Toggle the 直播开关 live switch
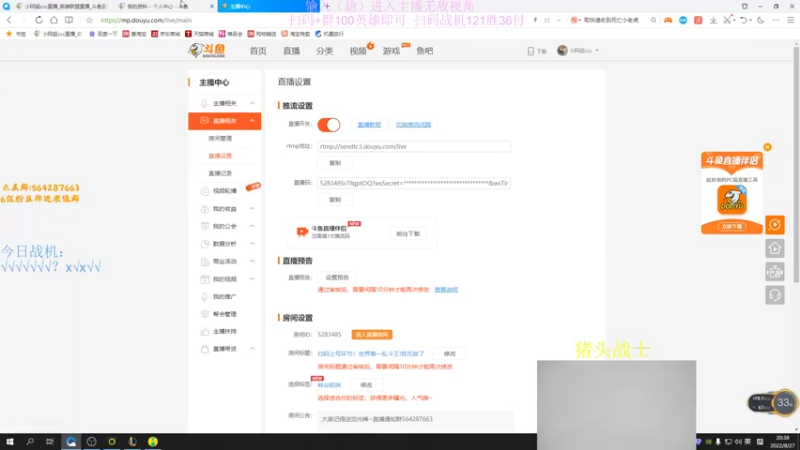The width and height of the screenshot is (800, 450). tap(329, 124)
